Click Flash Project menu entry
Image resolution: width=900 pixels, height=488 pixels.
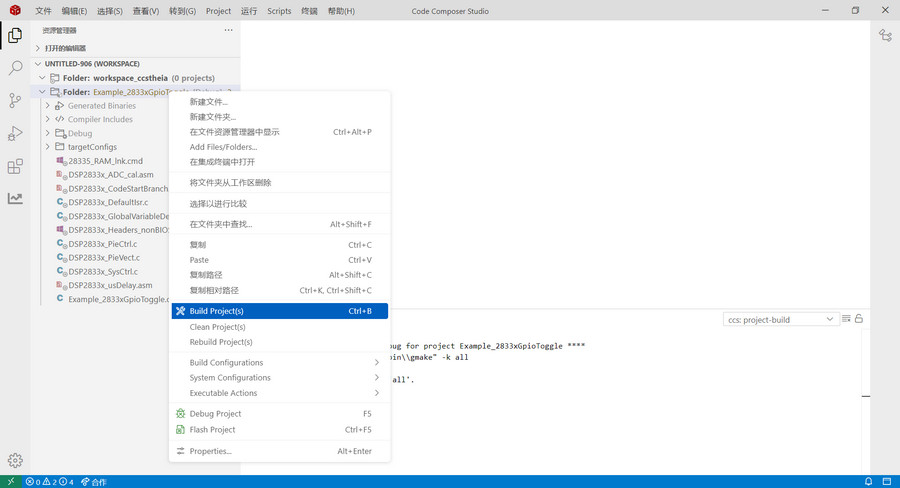click(x=212, y=430)
